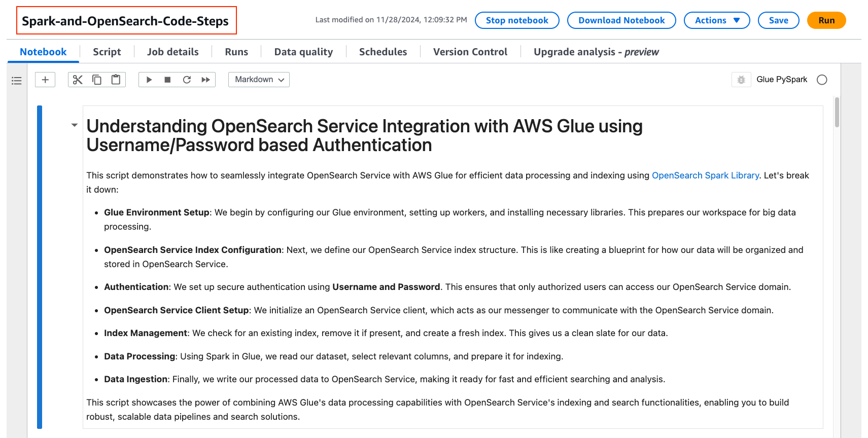Cut the selected cell with scissors icon

[x=78, y=80]
